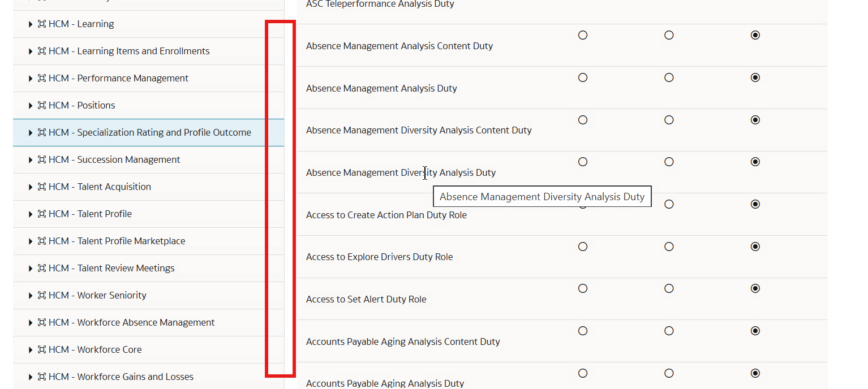Click the subject area icon beside HCM - Learning
Image resolution: width=868 pixels, height=389 pixels.
tap(42, 24)
